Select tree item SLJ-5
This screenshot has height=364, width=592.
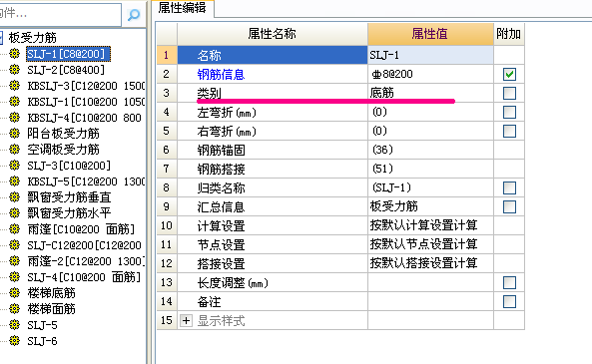point(42,325)
